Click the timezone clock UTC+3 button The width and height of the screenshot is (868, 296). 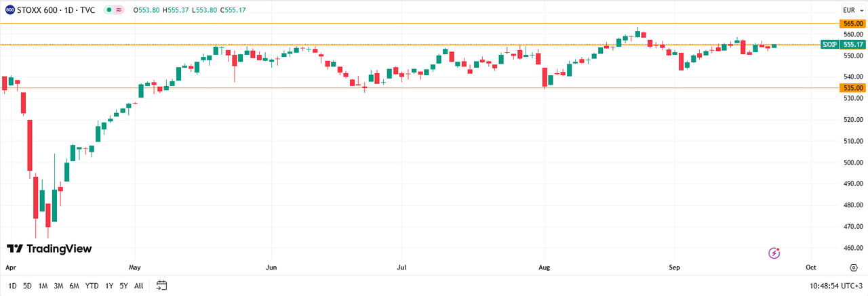click(836, 286)
